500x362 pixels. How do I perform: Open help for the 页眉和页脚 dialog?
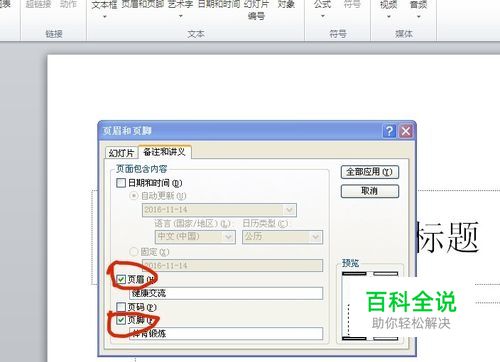[389, 131]
